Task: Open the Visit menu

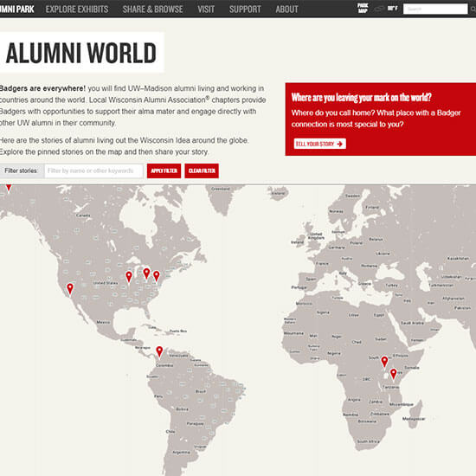Action: point(206,10)
